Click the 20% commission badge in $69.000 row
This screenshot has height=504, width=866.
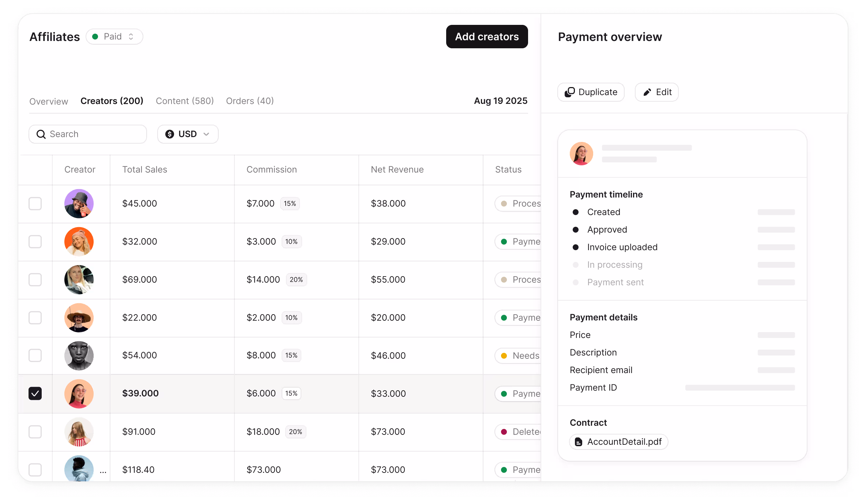point(296,279)
